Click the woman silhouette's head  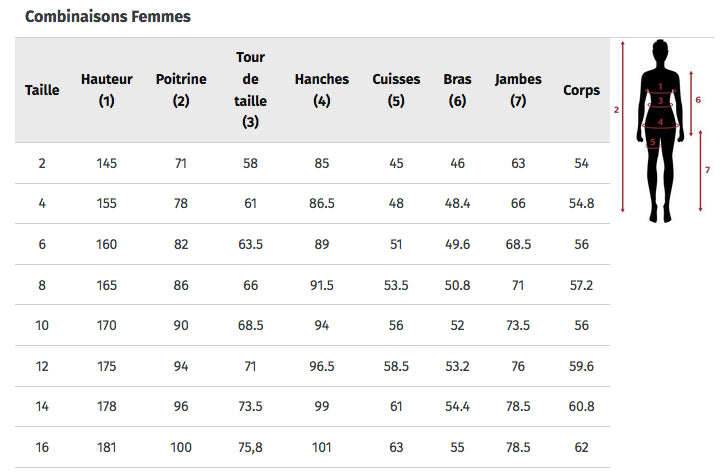point(660,51)
